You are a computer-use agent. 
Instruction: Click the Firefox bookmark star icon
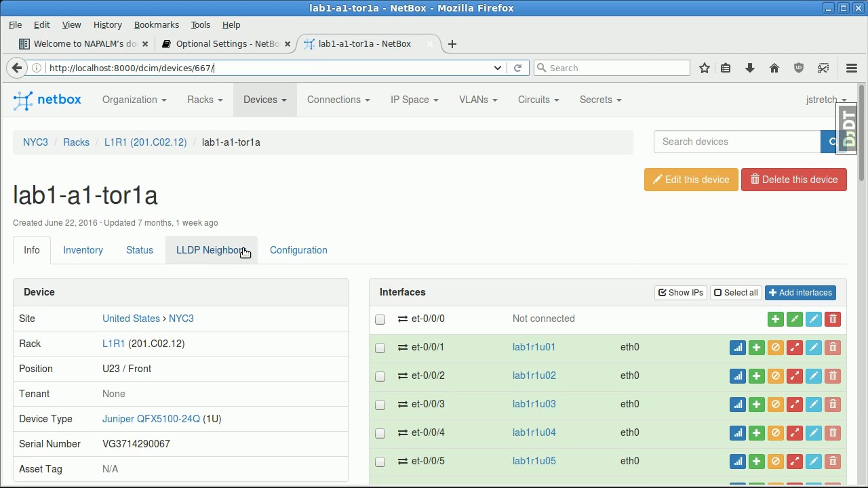(705, 68)
